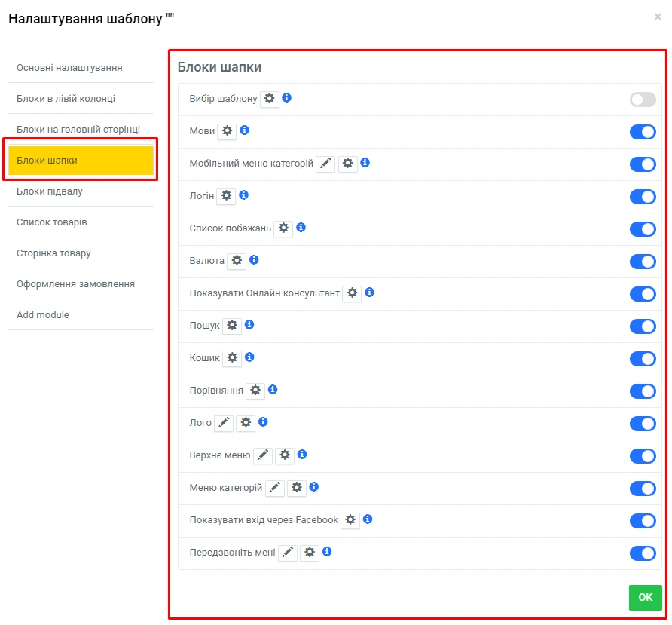Open gear settings for Вибір шаблону
672x625 pixels.
pyautogui.click(x=270, y=99)
